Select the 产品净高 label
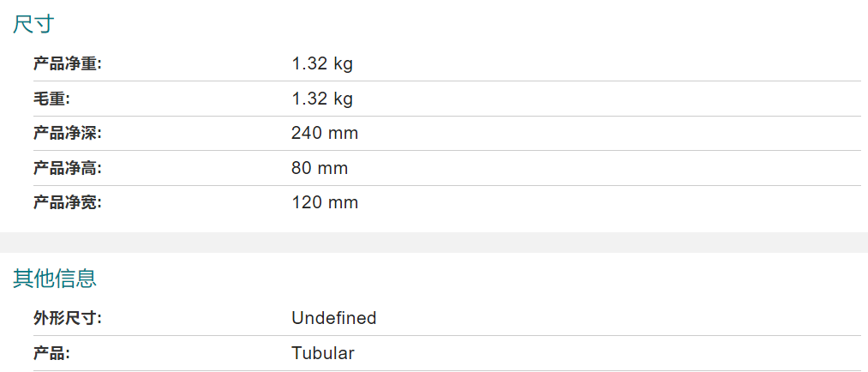Screen dimensions: 868x372 pos(68,168)
